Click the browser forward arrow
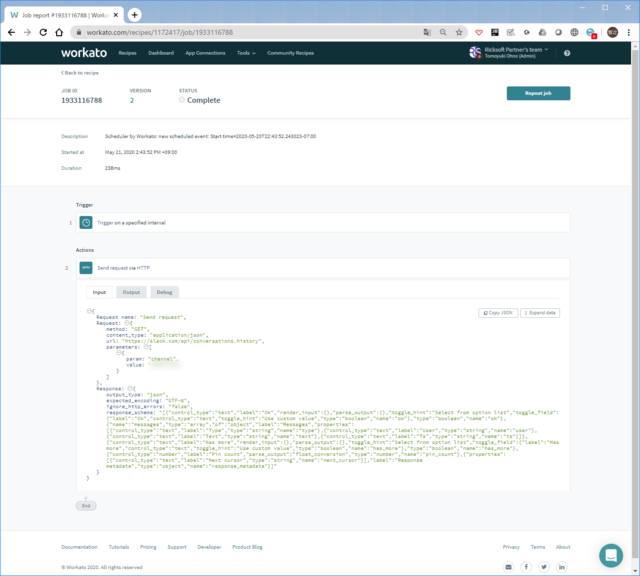Image resolution: width=640 pixels, height=576 pixels. (x=27, y=32)
